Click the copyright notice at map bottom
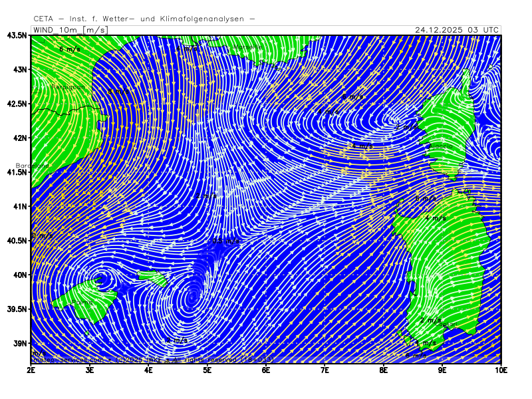This screenshot has width=532, height=399. tap(153, 360)
